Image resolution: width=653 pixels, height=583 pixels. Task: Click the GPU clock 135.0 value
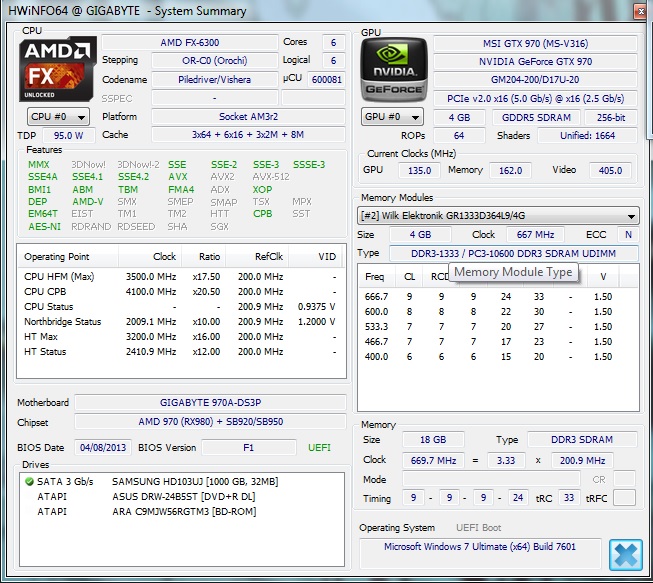point(419,170)
